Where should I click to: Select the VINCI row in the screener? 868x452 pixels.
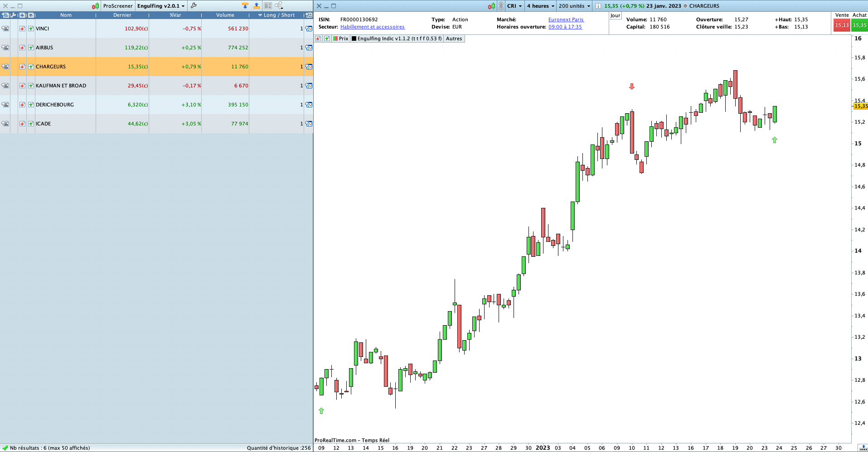156,29
